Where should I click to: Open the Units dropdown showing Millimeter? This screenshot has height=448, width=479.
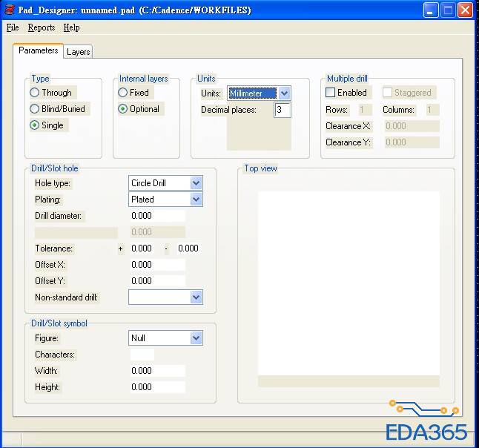pyautogui.click(x=259, y=93)
